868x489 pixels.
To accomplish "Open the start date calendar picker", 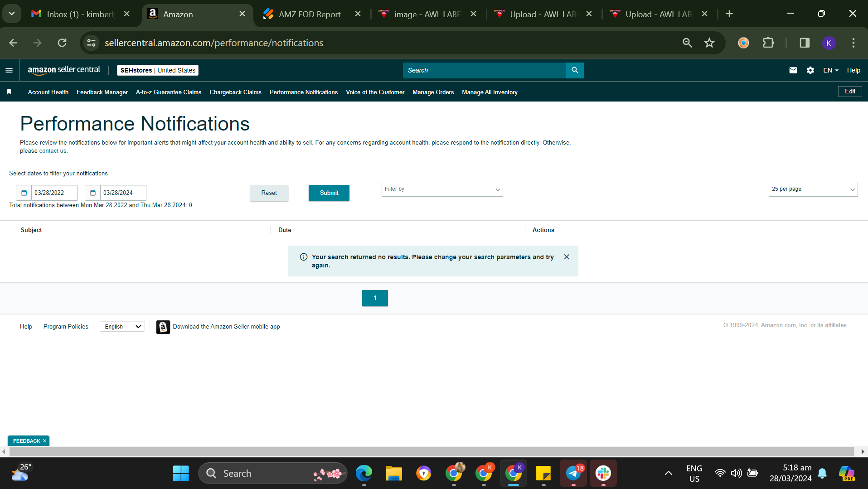I will (24, 193).
